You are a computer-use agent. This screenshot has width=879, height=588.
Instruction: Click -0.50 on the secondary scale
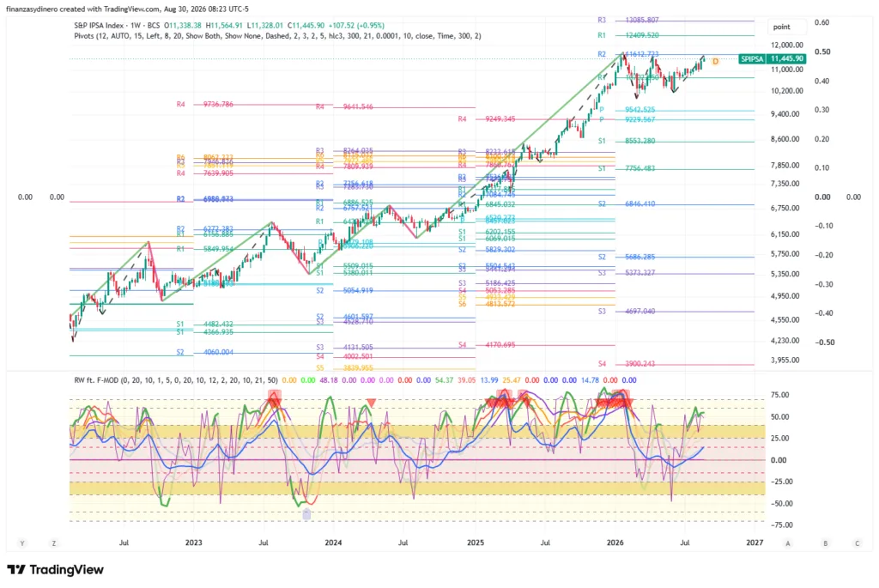(823, 342)
